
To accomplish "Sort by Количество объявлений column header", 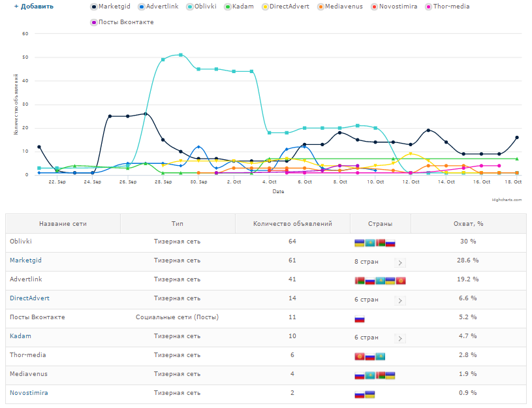I will pos(292,224).
